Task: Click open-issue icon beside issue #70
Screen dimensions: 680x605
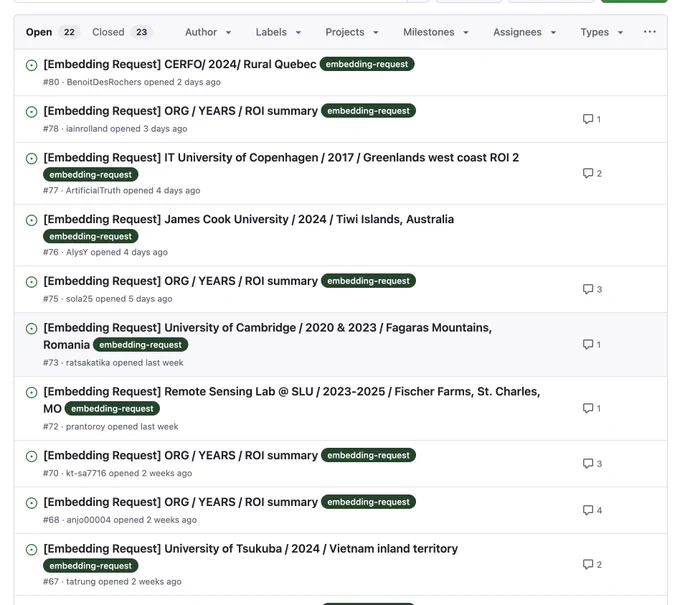Action: coord(32,456)
